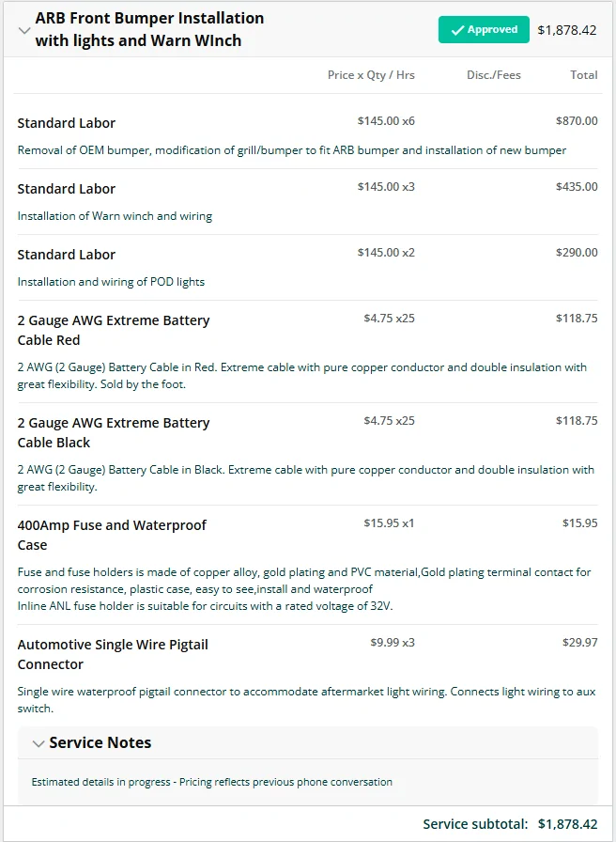Click the Total column header
616x842 pixels.
pyautogui.click(x=584, y=75)
